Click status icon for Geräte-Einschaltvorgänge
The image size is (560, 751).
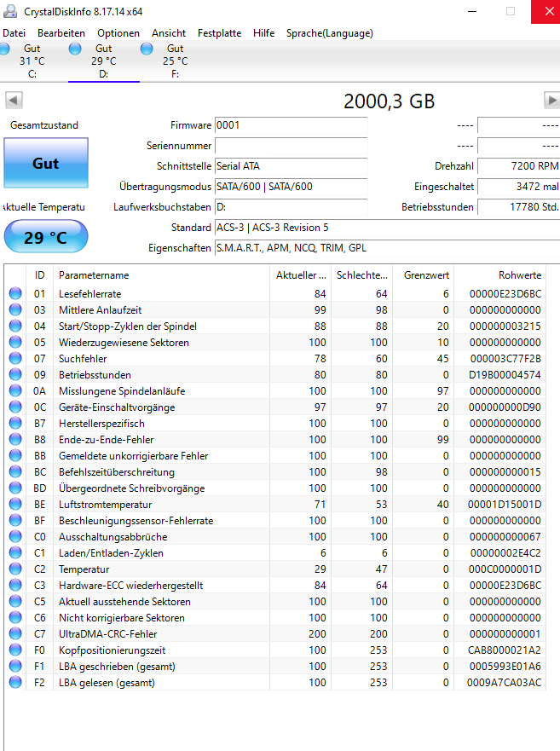[15, 407]
